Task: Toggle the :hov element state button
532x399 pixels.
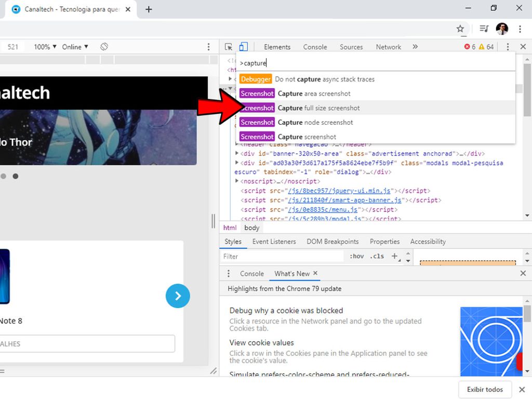Action: coord(356,257)
